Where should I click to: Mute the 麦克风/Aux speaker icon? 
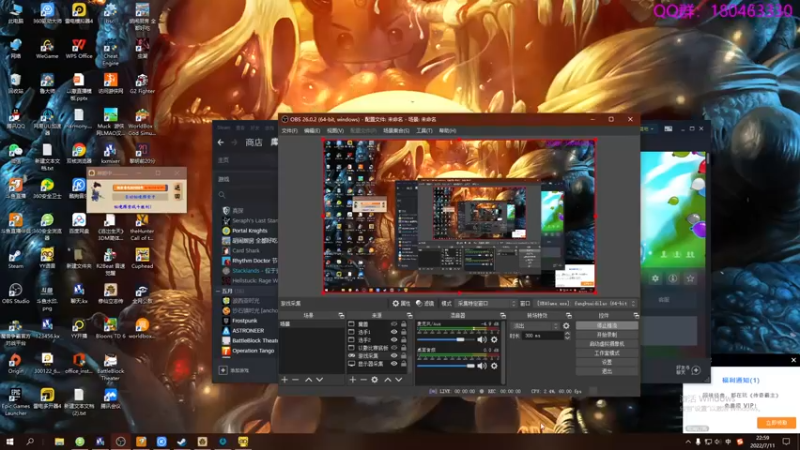tap(482, 340)
